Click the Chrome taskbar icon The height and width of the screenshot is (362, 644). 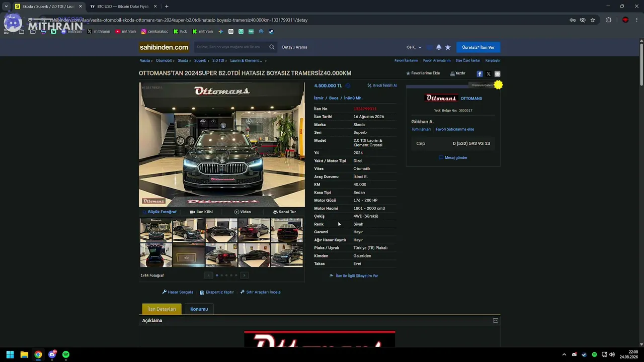click(38, 354)
